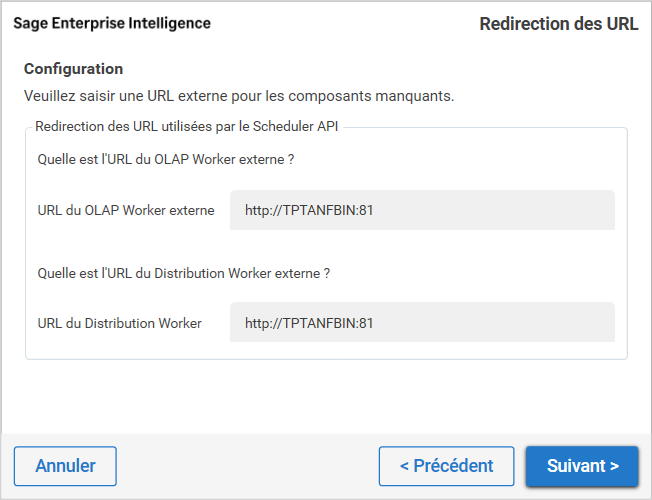Click blank area below the Scheduler API group box
This screenshot has height=500, width=652.
(326, 396)
